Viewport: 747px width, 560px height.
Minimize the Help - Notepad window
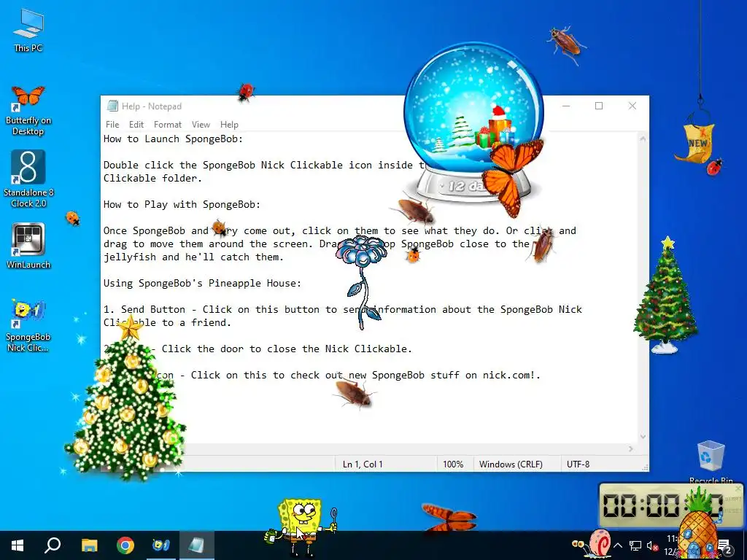(566, 106)
